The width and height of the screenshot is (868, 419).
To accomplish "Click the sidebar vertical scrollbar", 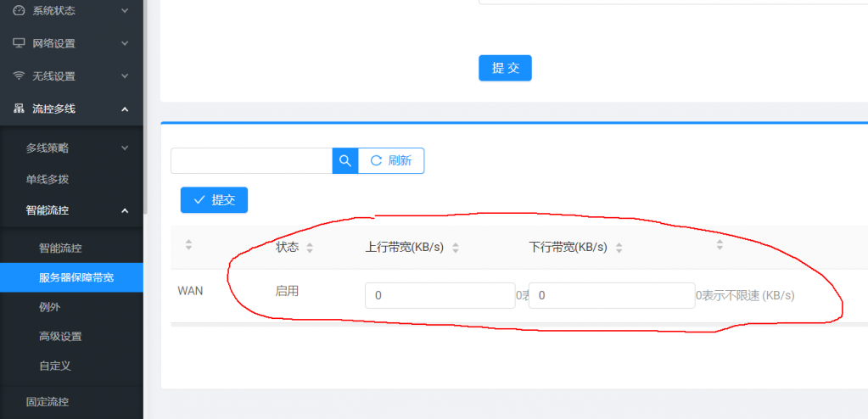I will pos(146,105).
